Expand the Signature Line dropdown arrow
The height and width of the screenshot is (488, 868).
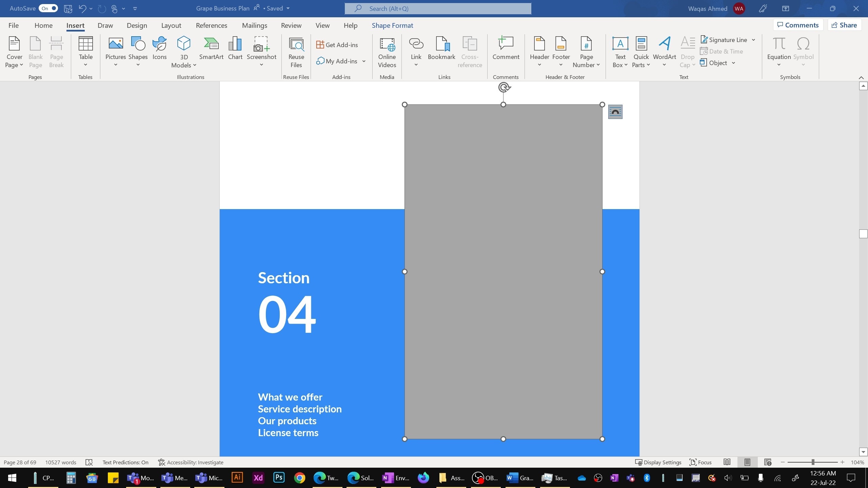[753, 40]
